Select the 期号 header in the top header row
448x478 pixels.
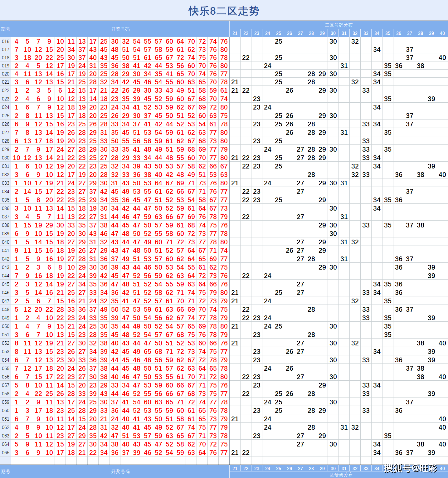6,29
